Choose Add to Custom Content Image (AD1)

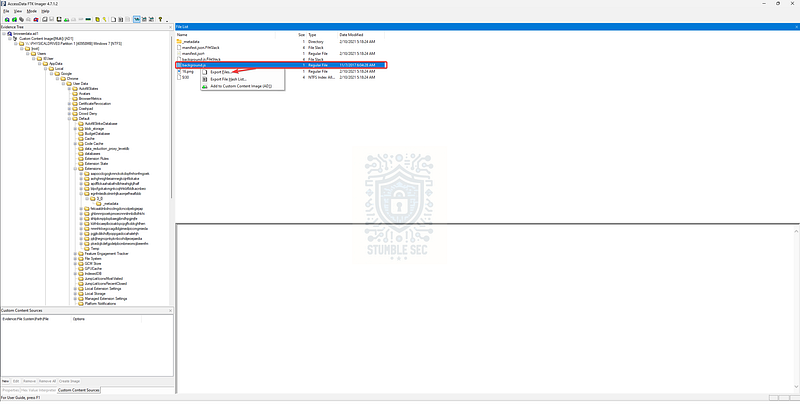[242, 86]
